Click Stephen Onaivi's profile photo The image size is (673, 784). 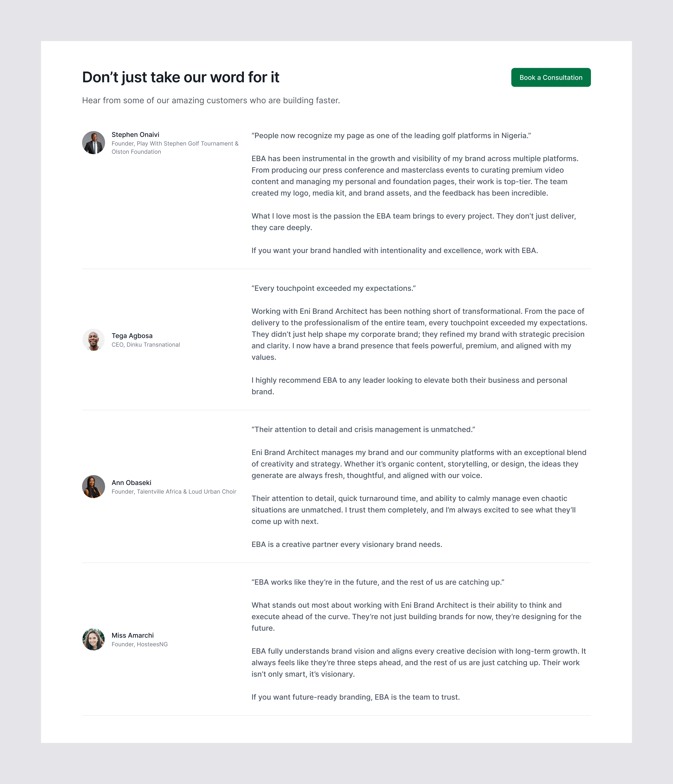[93, 143]
